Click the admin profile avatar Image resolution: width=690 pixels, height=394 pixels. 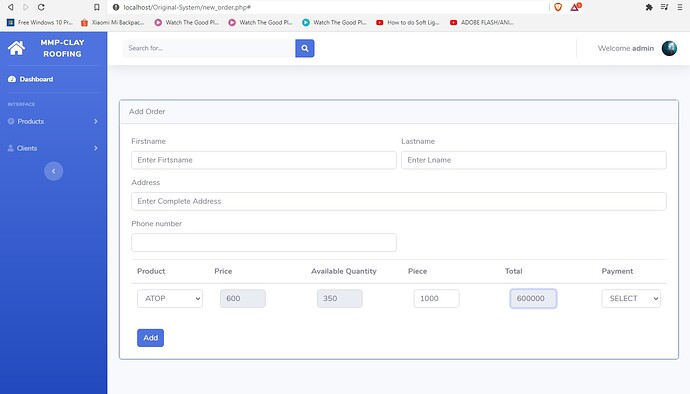click(x=669, y=48)
